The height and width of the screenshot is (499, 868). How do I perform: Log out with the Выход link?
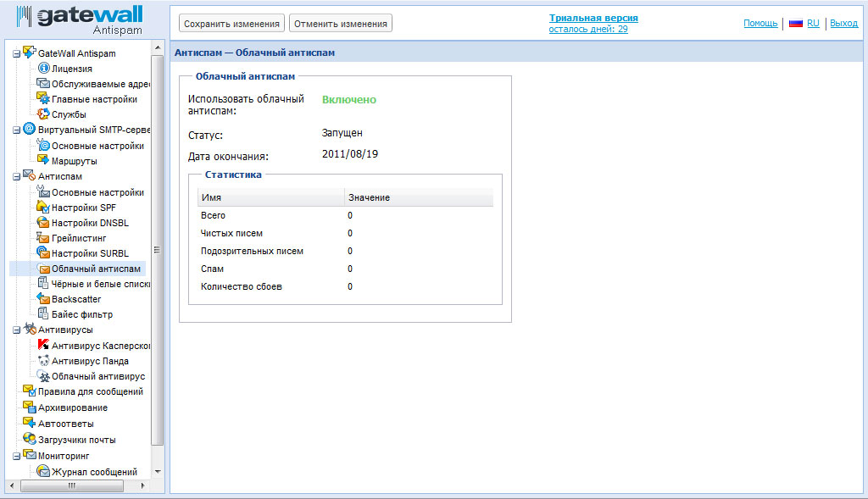843,23
